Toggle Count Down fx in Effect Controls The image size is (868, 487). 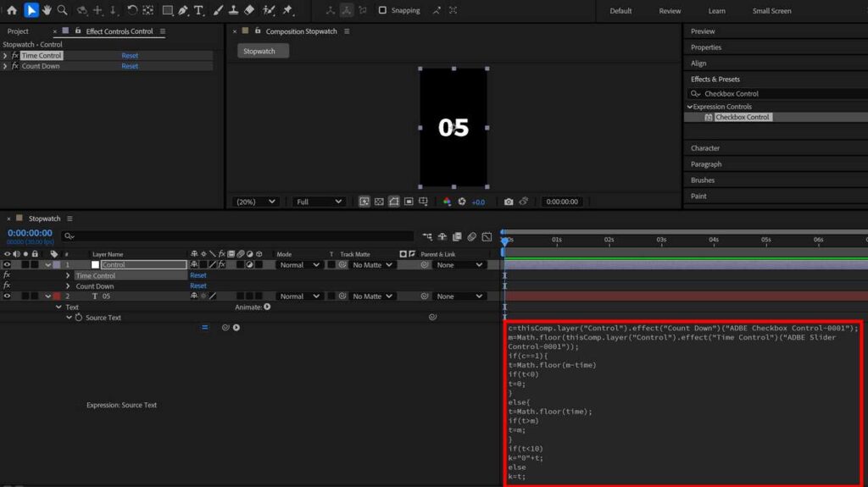(15, 66)
